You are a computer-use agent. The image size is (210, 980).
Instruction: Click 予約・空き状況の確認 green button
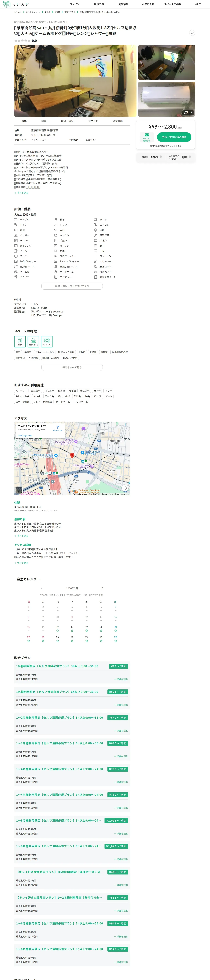tap(174, 137)
